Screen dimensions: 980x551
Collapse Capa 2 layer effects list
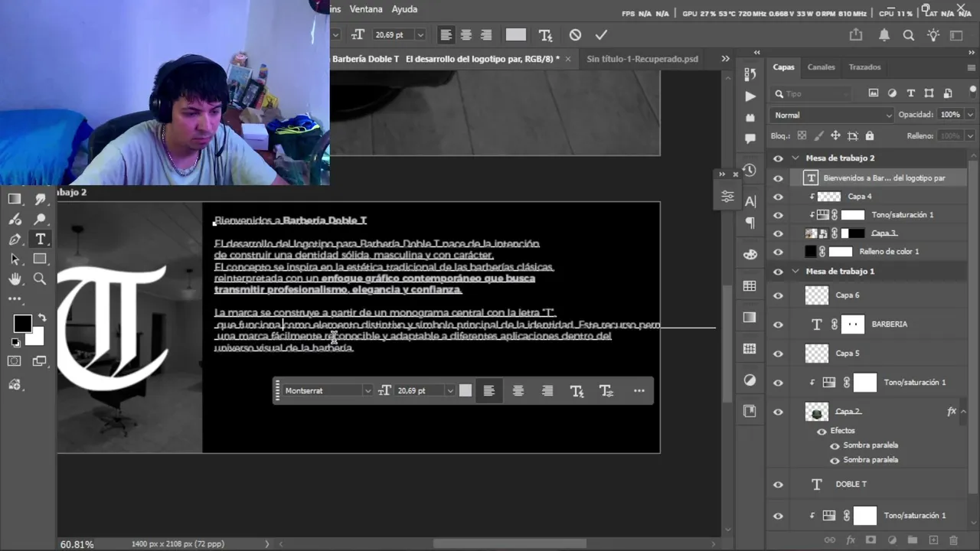964,412
